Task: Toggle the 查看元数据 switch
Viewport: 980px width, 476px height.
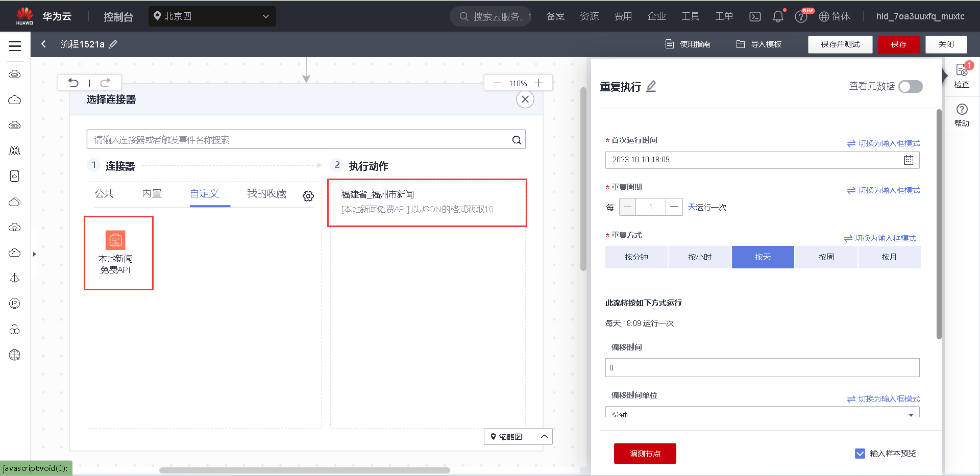Action: [911, 86]
